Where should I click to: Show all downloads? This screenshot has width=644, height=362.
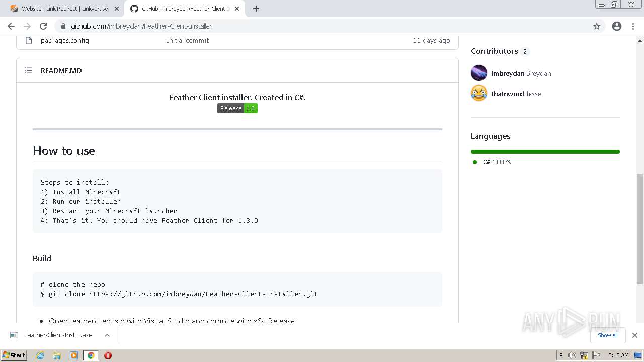click(608, 335)
